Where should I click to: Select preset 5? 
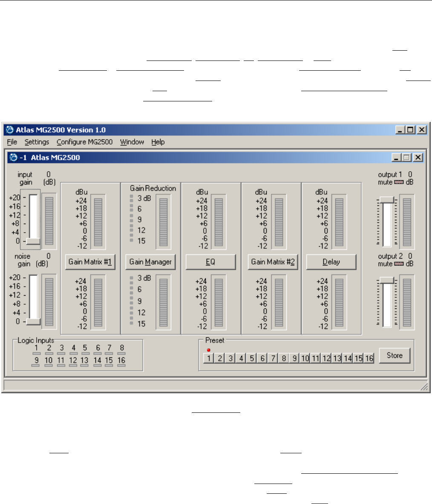coord(252,358)
